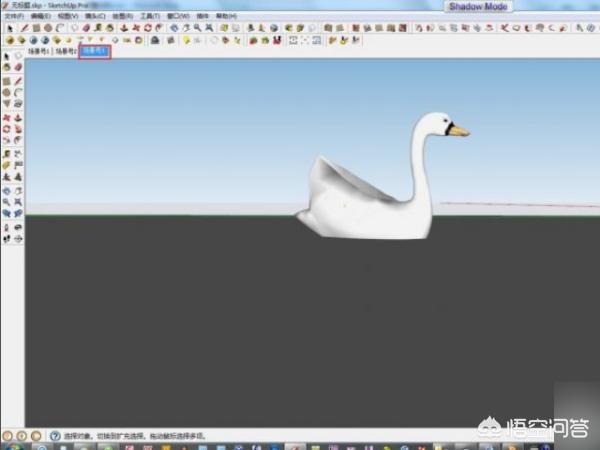Open the 工具(T) menu
Viewport: 600px width, 450px height.
coord(149,17)
